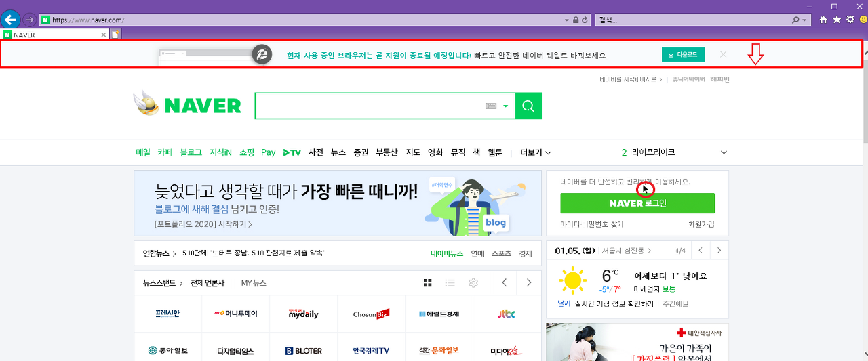Go to previous newsstand page

(505, 282)
